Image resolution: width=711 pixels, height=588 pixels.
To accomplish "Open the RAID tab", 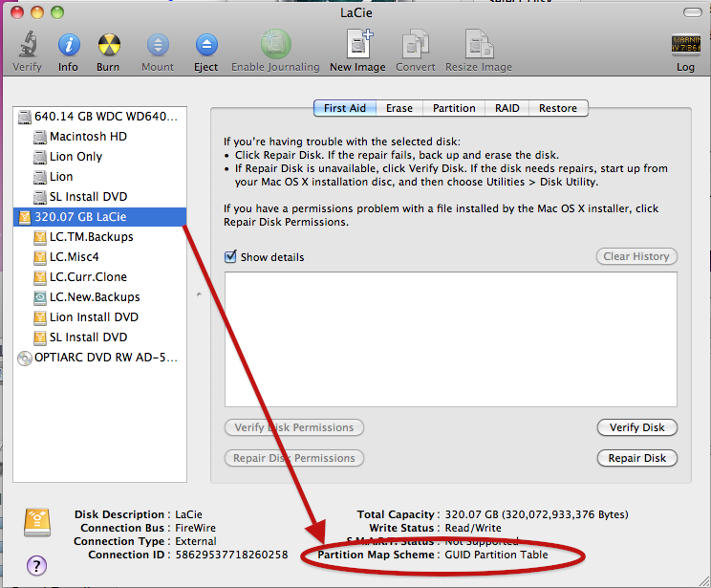I will pyautogui.click(x=506, y=108).
